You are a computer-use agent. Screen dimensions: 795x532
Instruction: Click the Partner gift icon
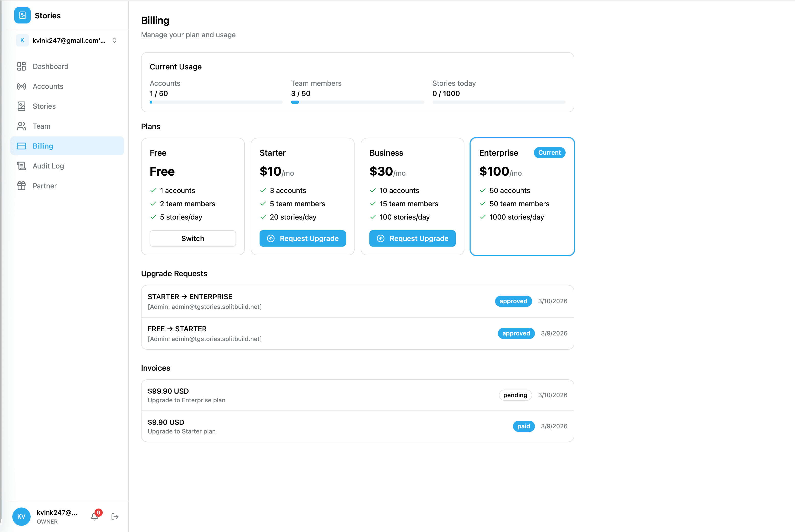(21, 186)
